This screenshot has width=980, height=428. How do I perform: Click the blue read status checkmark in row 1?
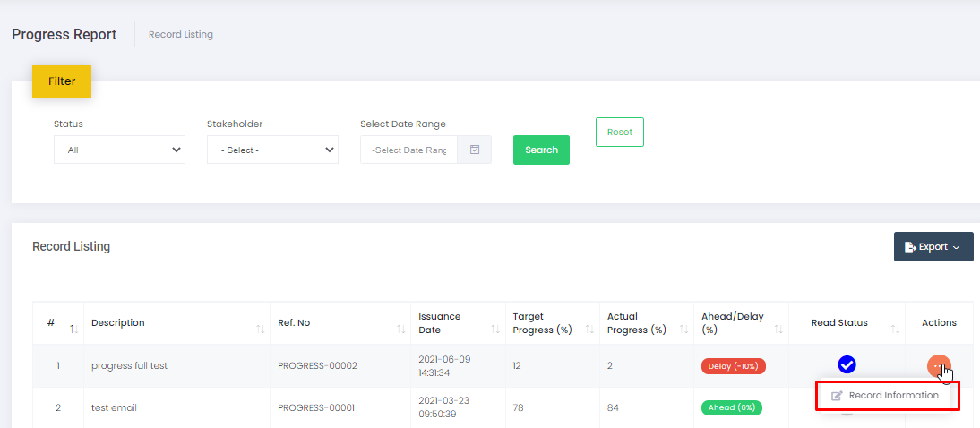[847, 365]
